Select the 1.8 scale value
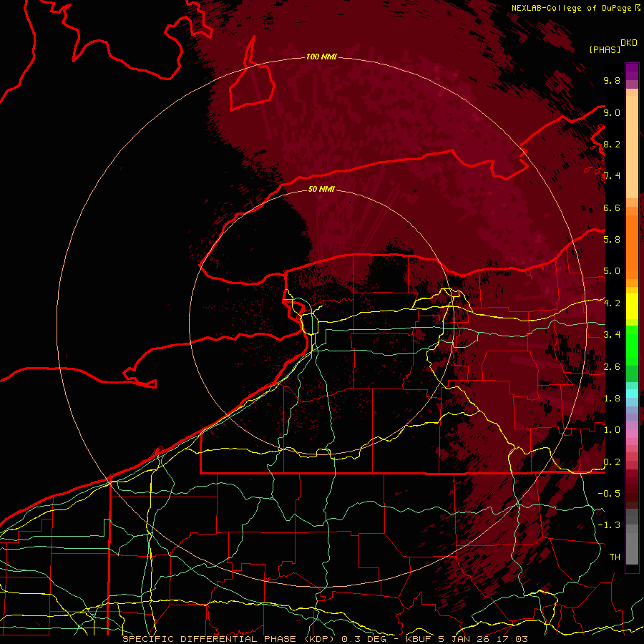The width and height of the screenshot is (644, 644). [x=612, y=398]
